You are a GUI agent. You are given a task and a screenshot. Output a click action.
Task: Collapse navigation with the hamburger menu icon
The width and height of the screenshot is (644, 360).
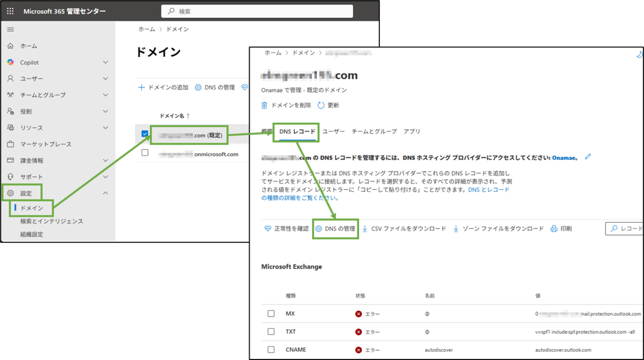tap(10, 30)
